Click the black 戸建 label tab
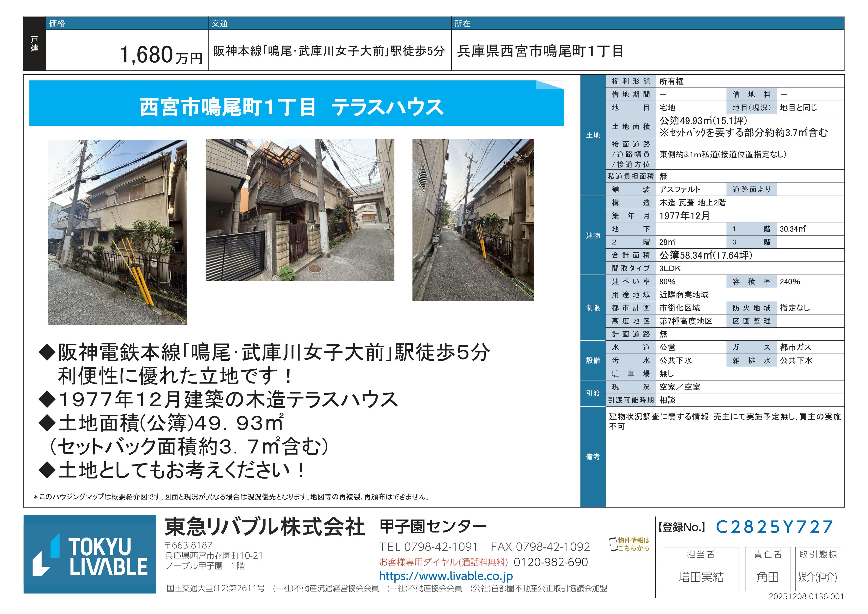This screenshot has height=614, width=868. (34, 44)
